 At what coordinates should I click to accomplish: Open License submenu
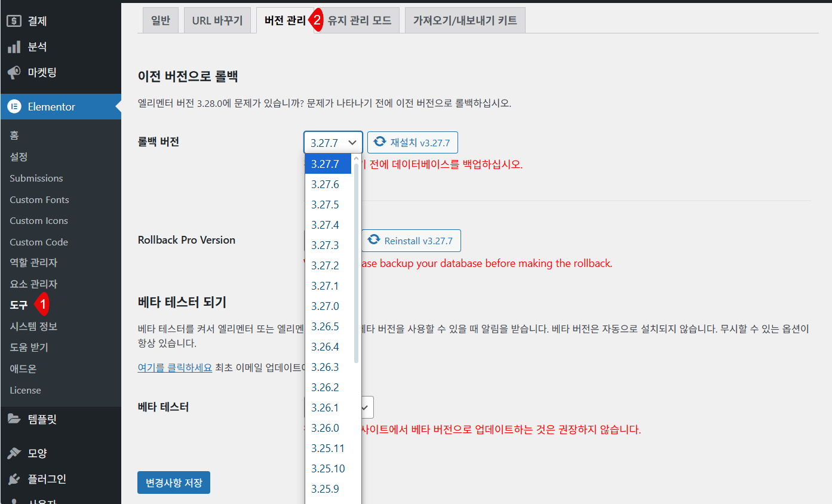[x=26, y=390]
